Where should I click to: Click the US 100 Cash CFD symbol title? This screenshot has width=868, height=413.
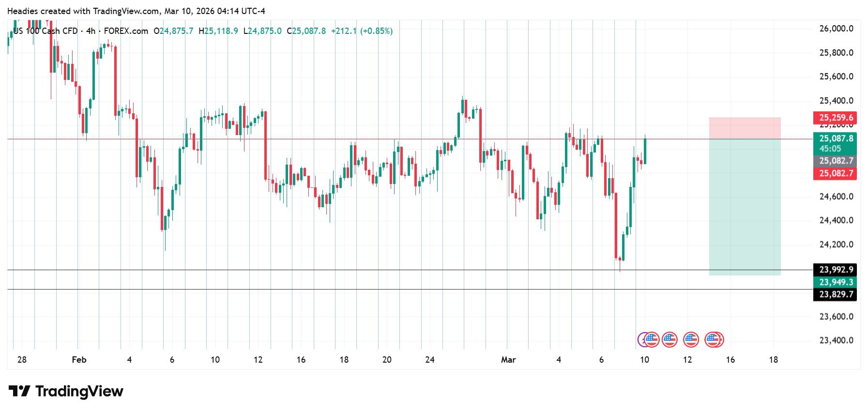46,31
